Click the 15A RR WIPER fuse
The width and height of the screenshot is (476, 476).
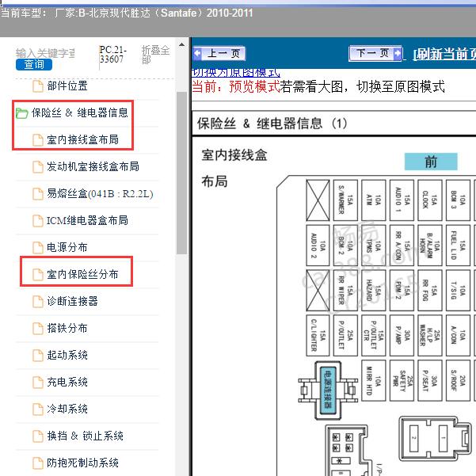click(x=345, y=291)
